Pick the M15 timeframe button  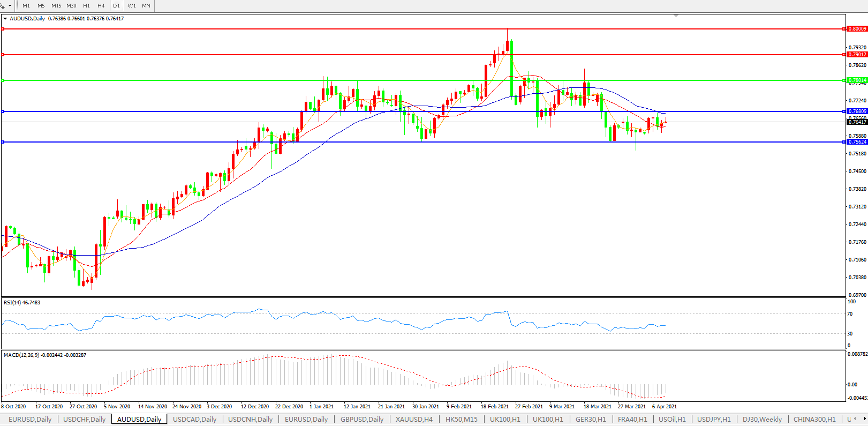point(56,6)
